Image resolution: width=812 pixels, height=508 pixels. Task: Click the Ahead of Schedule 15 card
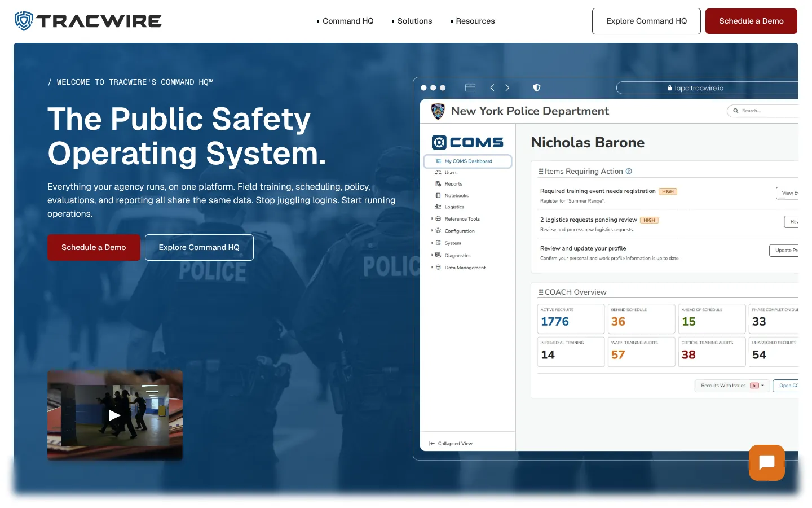[712, 319]
